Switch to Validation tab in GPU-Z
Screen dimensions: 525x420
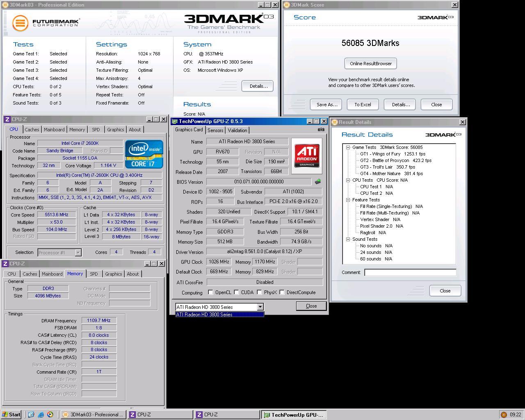(237, 130)
